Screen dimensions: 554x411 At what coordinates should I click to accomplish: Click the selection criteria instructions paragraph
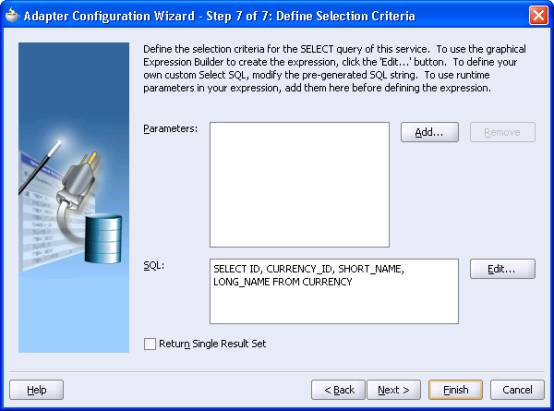pyautogui.click(x=334, y=68)
